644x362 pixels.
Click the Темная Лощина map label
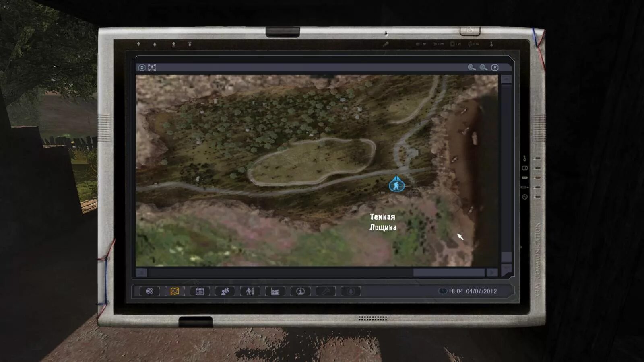[x=383, y=222]
